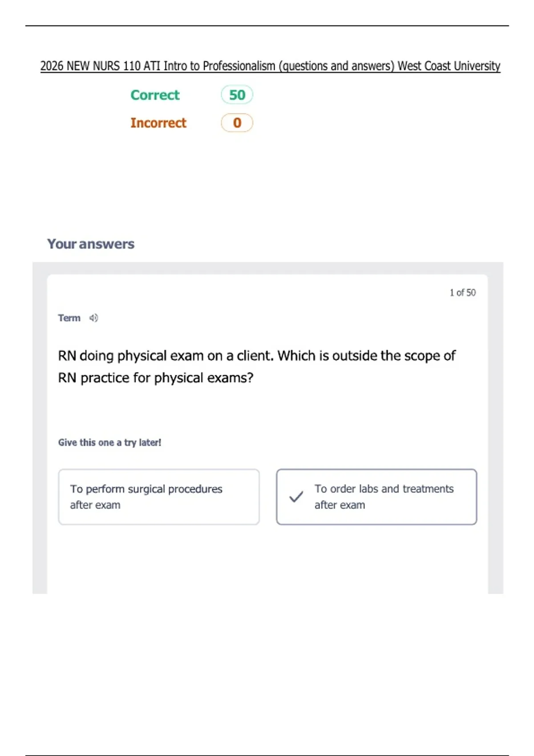Image resolution: width=534 pixels, height=756 pixels.
Task: Select the green 50 correct count badge
Action: [x=237, y=95]
